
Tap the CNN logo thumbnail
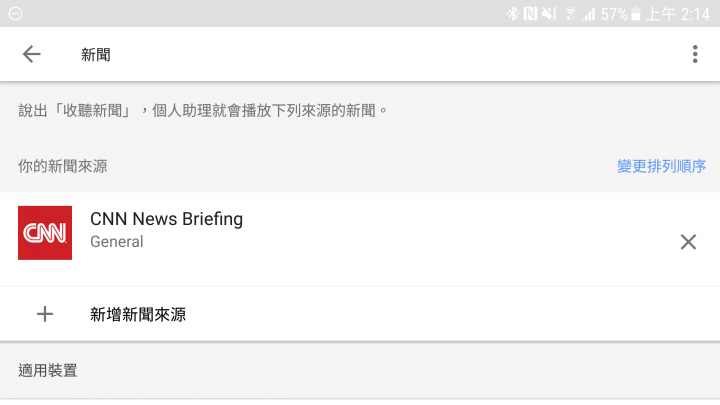pos(45,233)
